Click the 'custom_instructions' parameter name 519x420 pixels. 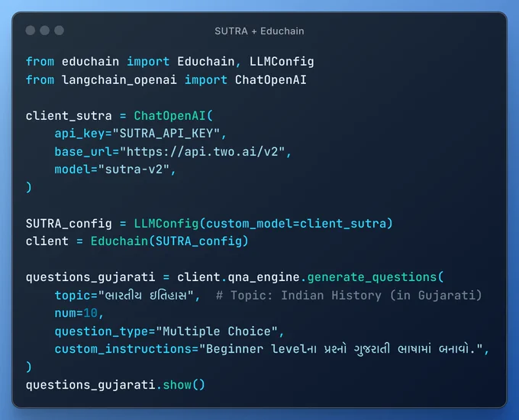pyautogui.click(x=123, y=349)
